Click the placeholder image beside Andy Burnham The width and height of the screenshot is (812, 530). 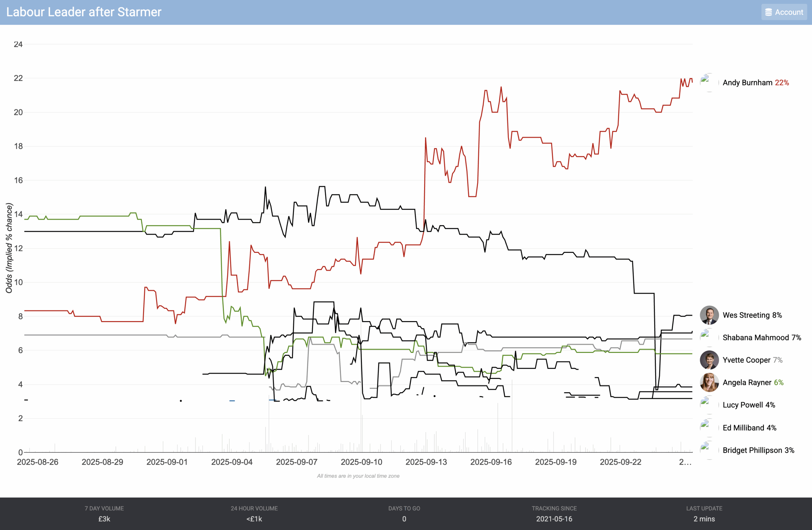(705, 80)
